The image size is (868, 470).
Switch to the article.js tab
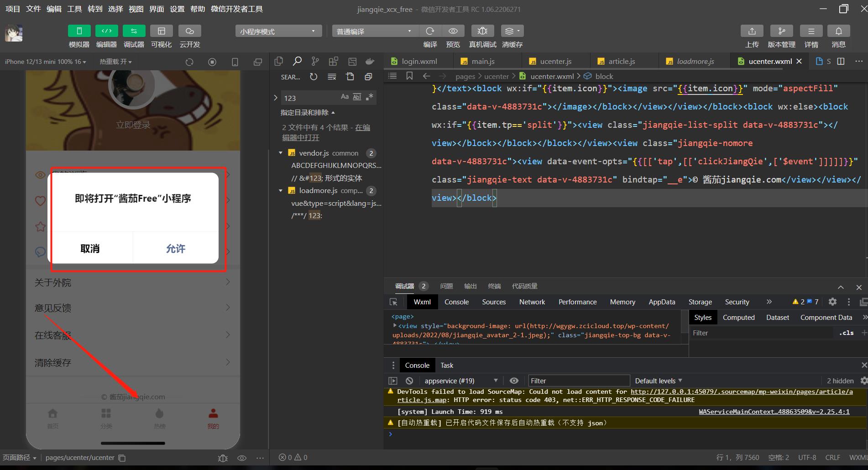click(x=622, y=61)
